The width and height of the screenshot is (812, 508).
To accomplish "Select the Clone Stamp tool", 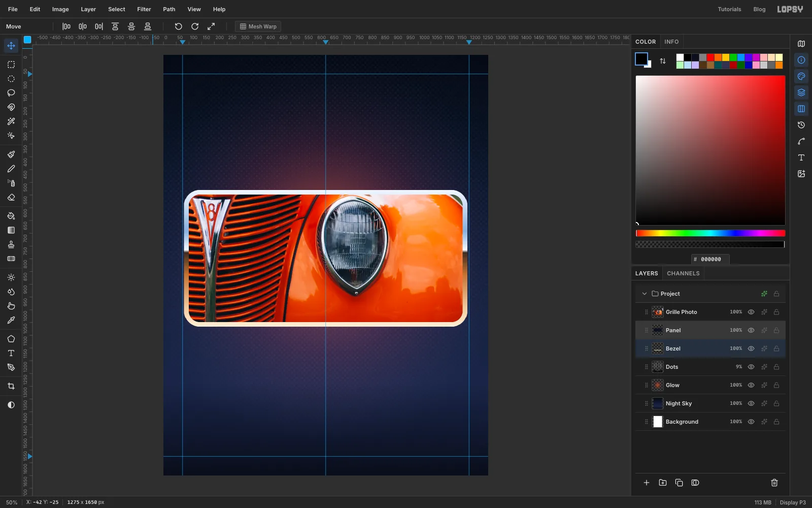I will (x=11, y=244).
